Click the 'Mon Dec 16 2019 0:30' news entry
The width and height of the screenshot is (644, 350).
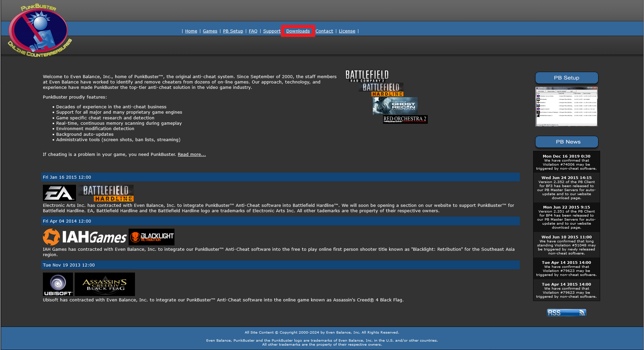pos(567,162)
